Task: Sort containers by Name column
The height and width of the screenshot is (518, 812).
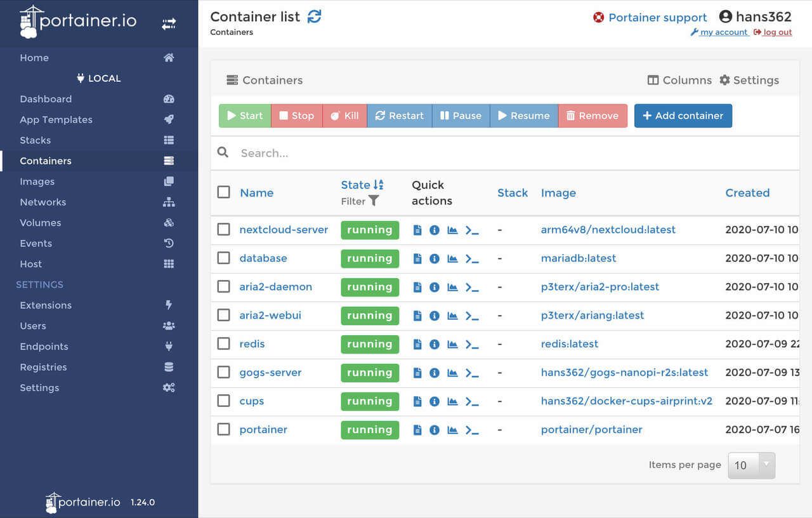Action: [256, 193]
